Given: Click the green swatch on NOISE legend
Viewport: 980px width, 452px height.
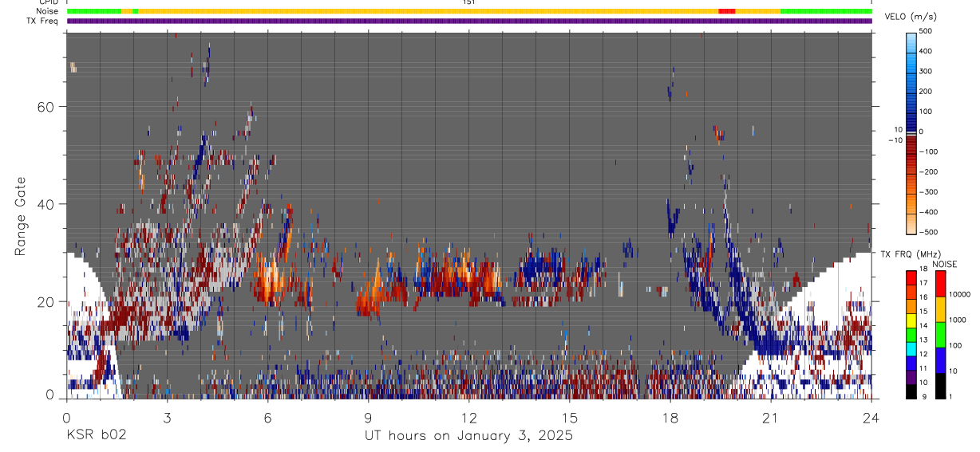Looking at the screenshot, I should 941,334.
